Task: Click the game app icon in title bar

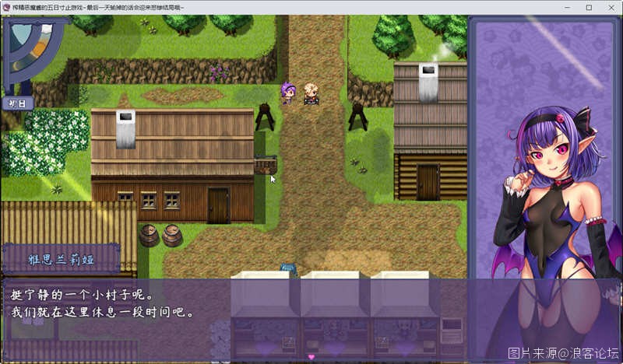Action: click(6, 6)
